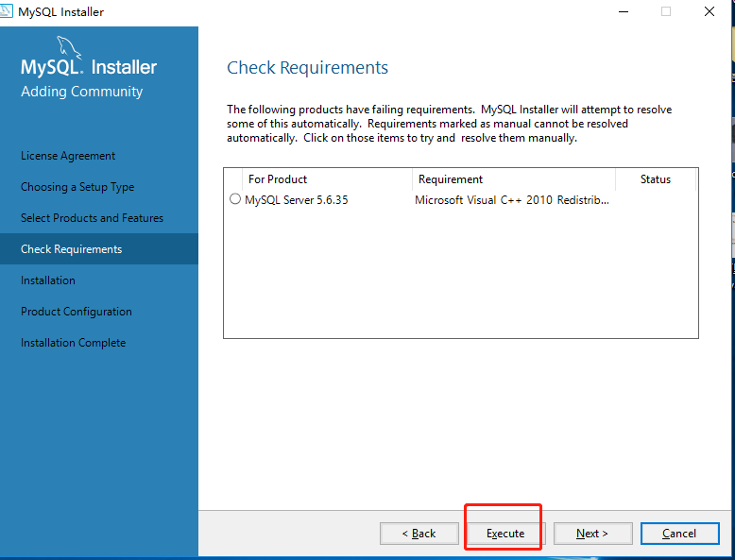Click the Status column header
This screenshot has width=735, height=560.
(x=656, y=179)
